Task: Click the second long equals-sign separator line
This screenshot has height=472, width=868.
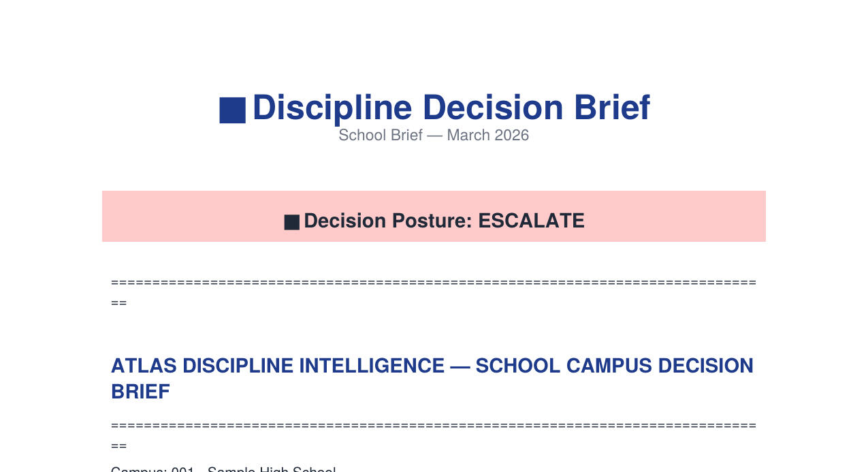Action: point(433,425)
